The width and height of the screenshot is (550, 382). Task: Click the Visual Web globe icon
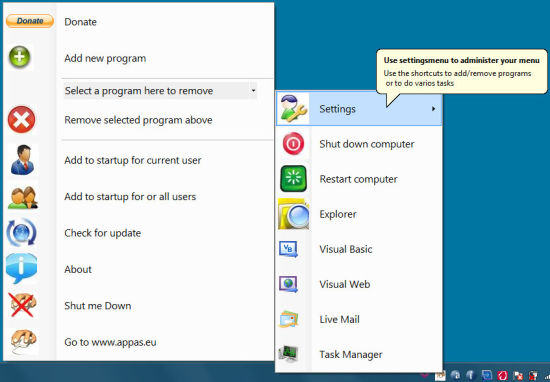(288, 284)
